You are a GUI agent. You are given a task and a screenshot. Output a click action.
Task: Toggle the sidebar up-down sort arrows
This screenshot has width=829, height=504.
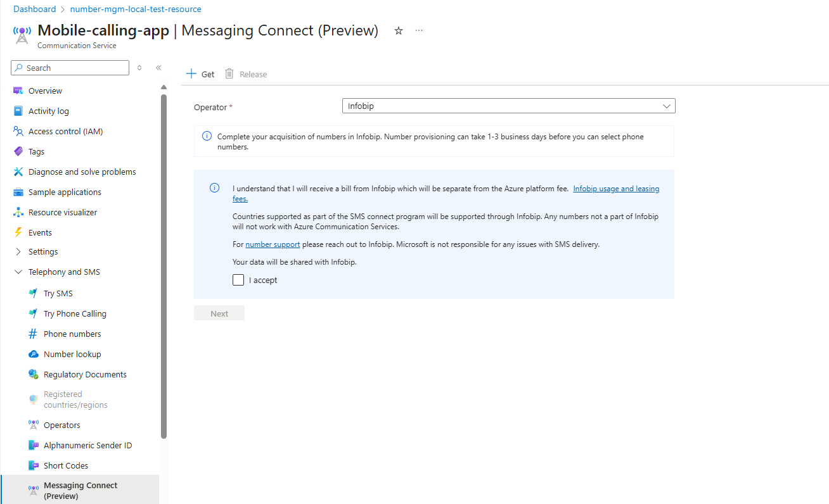point(139,68)
